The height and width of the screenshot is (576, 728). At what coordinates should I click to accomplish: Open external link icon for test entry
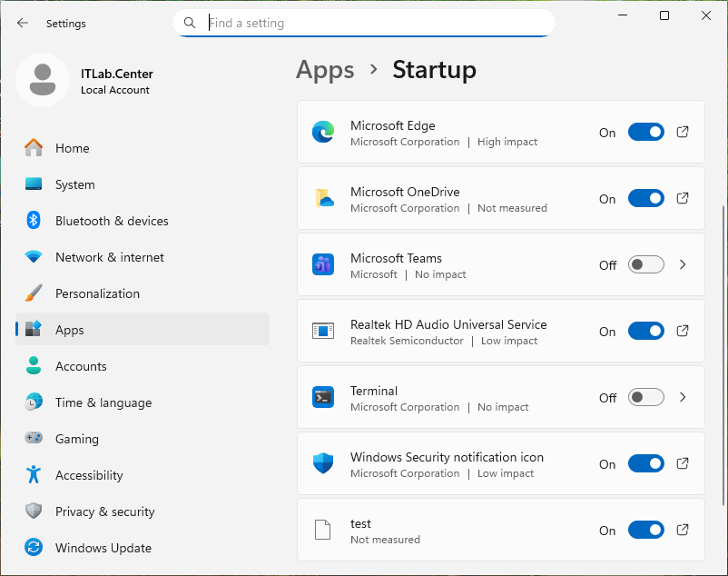(684, 530)
